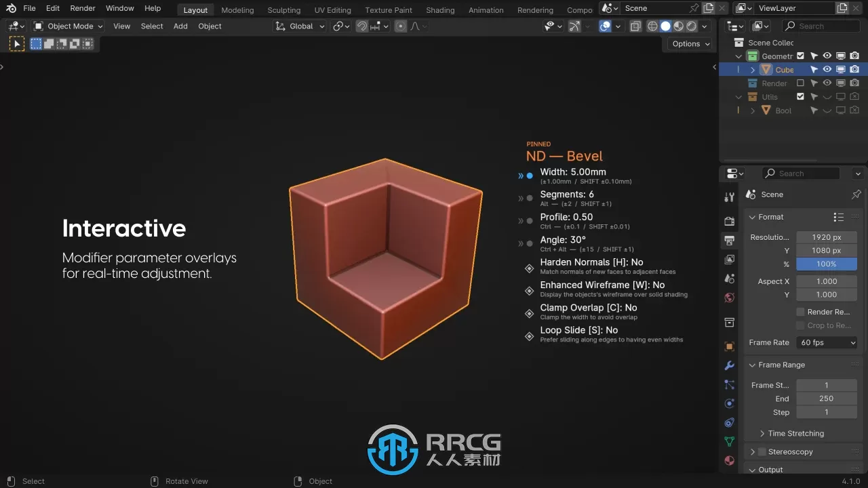Viewport: 868px width, 488px height.
Task: Open the Collection properties tab icon
Action: 730,322
